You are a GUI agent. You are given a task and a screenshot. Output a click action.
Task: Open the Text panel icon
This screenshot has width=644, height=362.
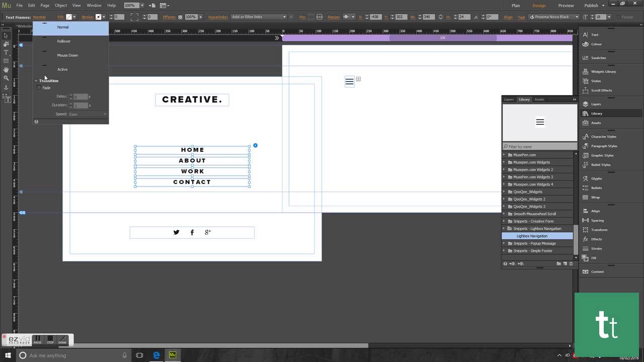click(586, 35)
